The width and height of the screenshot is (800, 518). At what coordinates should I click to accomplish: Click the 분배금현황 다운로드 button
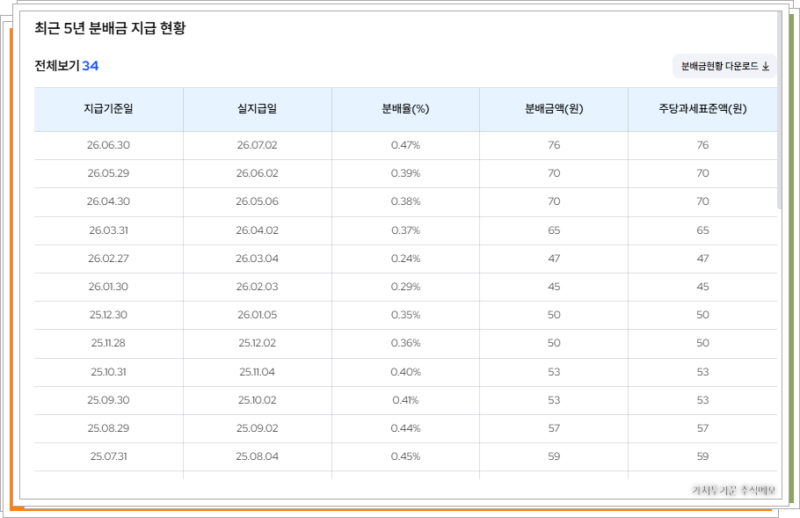tap(724, 66)
